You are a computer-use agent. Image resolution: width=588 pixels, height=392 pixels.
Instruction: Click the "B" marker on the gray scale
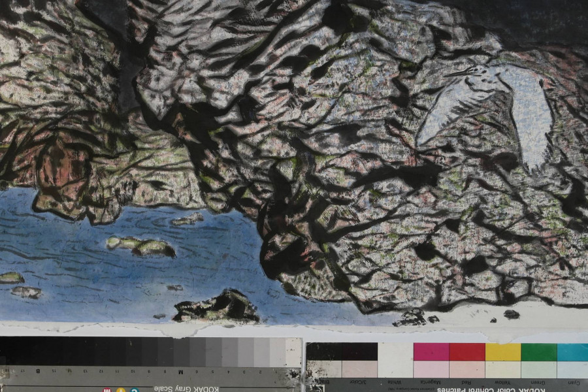pyautogui.click(x=38, y=371)
